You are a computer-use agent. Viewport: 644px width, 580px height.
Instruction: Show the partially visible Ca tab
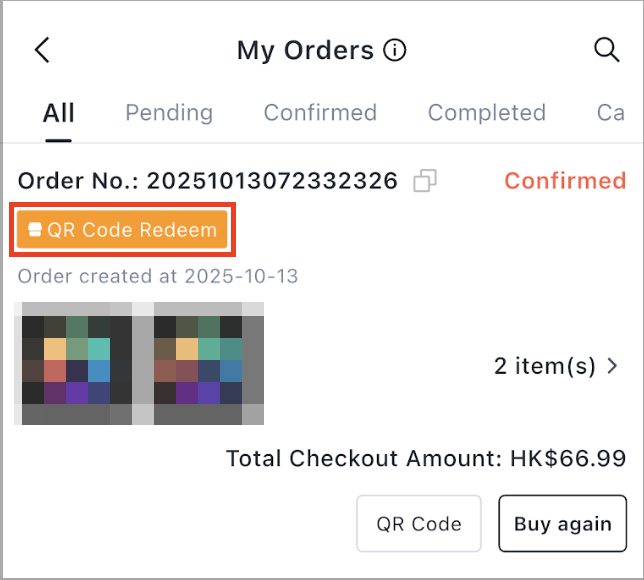611,113
